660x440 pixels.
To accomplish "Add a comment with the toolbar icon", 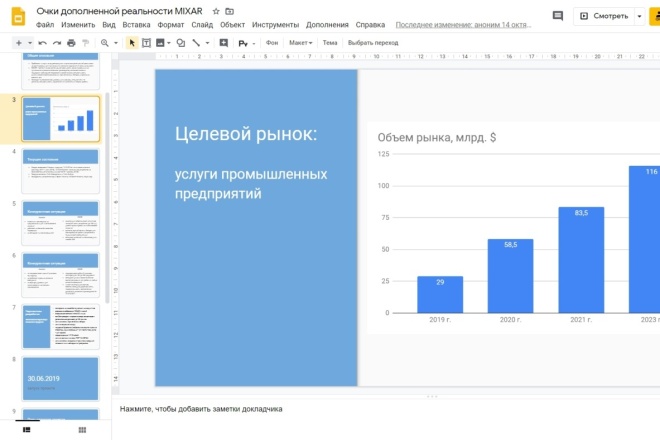I will (224, 43).
